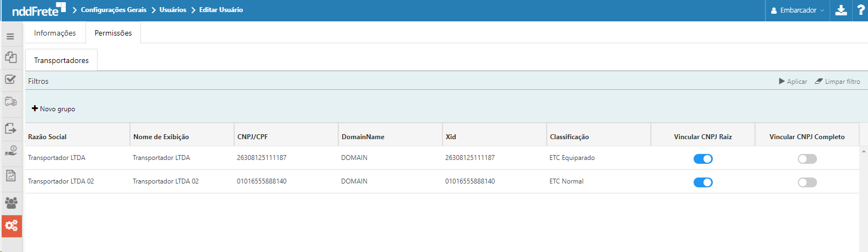This screenshot has width=868, height=252.
Task: Open the users group sidebar icon
Action: 11,203
